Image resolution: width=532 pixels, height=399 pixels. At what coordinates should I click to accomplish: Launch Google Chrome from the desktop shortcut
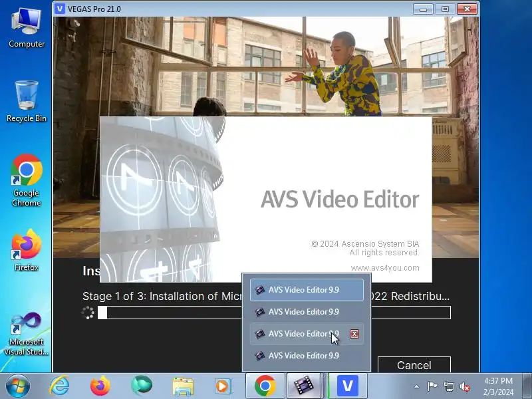point(27,180)
